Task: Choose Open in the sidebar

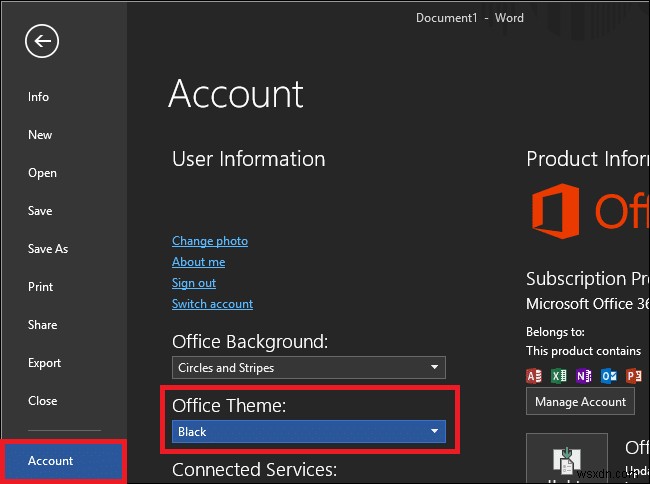Action: pos(42,173)
